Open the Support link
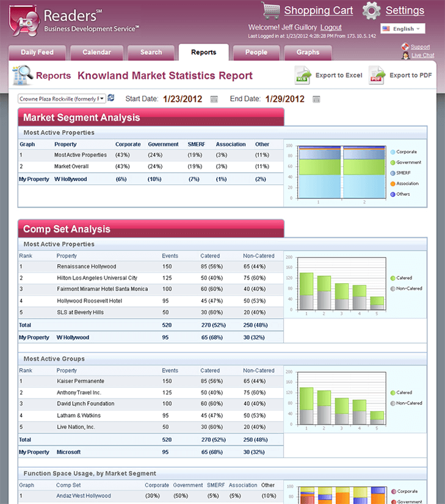The width and height of the screenshot is (445, 504). click(x=420, y=46)
